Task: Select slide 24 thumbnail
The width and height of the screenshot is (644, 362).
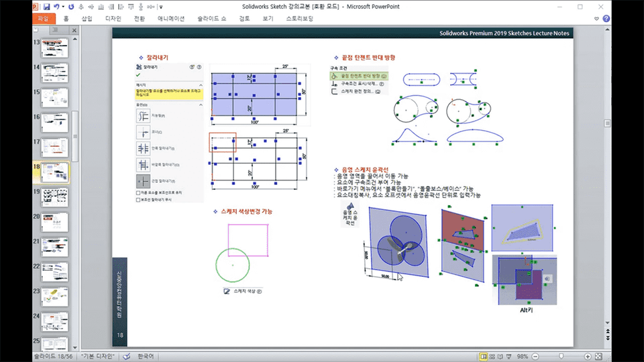Action: (x=54, y=322)
